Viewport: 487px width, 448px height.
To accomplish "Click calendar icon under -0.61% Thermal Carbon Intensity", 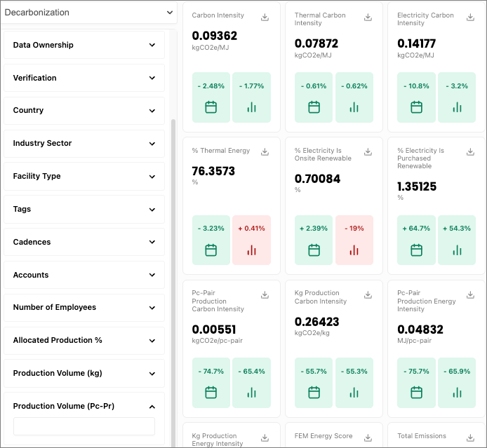I will click(x=314, y=107).
